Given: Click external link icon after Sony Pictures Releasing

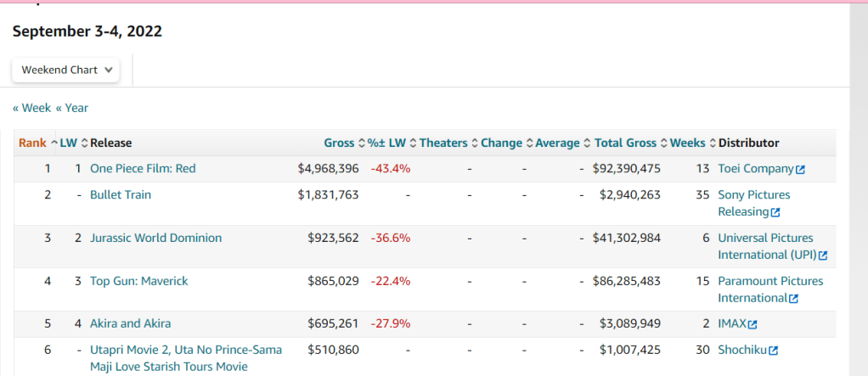Looking at the screenshot, I should [x=775, y=212].
